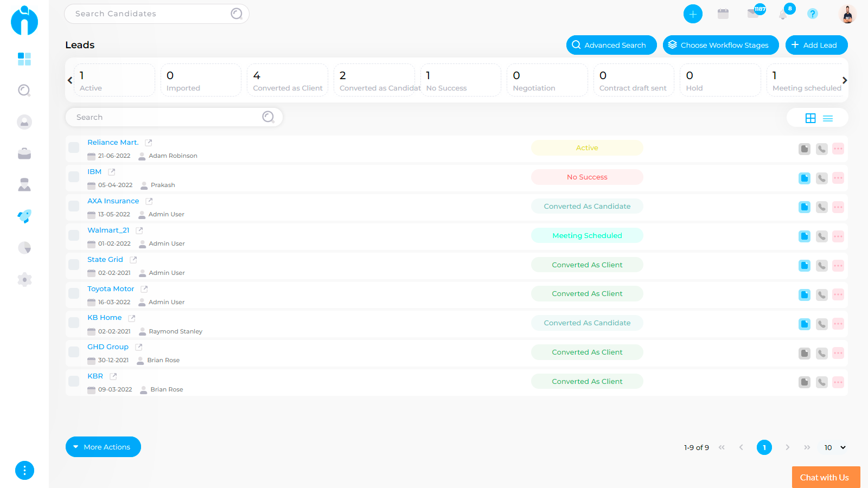Open Meeting Scheduled status for Walmart_21

[587, 236]
